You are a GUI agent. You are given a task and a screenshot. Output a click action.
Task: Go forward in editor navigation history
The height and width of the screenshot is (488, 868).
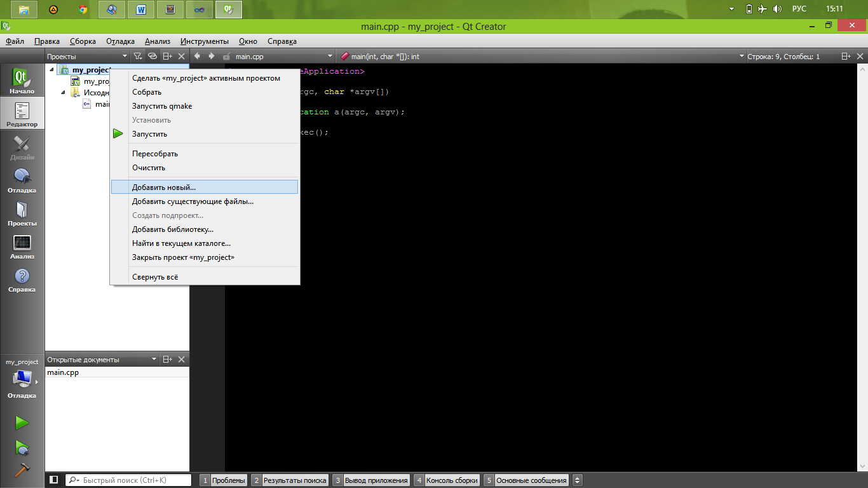point(212,56)
